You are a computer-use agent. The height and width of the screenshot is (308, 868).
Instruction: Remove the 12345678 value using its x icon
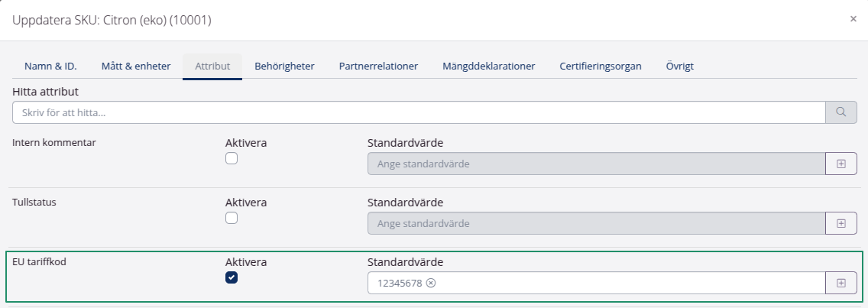point(431,283)
